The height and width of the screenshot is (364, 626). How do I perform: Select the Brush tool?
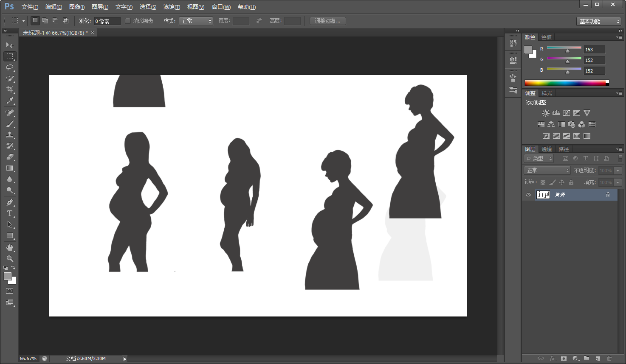(x=10, y=124)
